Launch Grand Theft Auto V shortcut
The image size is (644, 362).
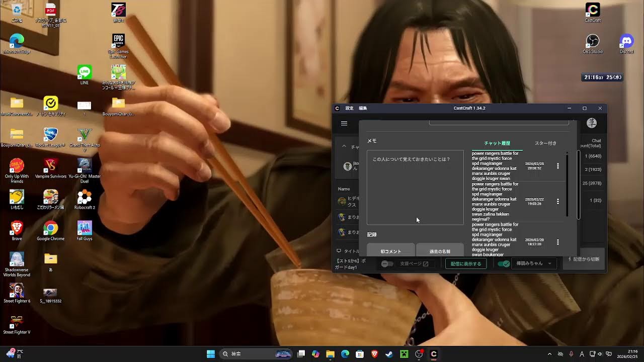pyautogui.click(x=85, y=140)
